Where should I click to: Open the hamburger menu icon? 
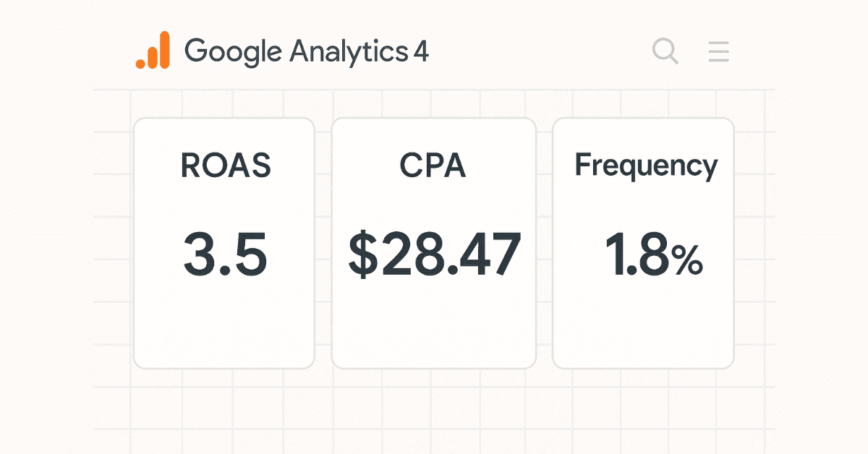point(718,52)
